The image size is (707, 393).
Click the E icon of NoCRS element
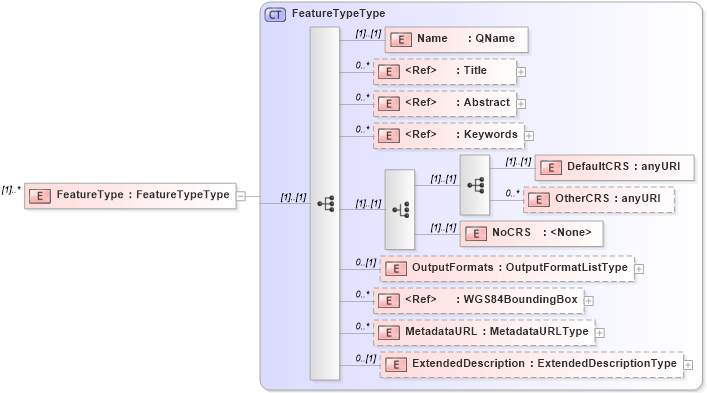pos(476,233)
